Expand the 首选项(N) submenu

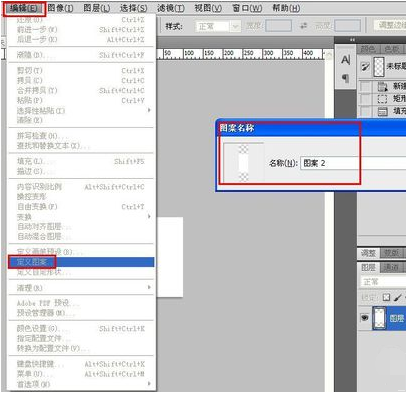[81, 384]
